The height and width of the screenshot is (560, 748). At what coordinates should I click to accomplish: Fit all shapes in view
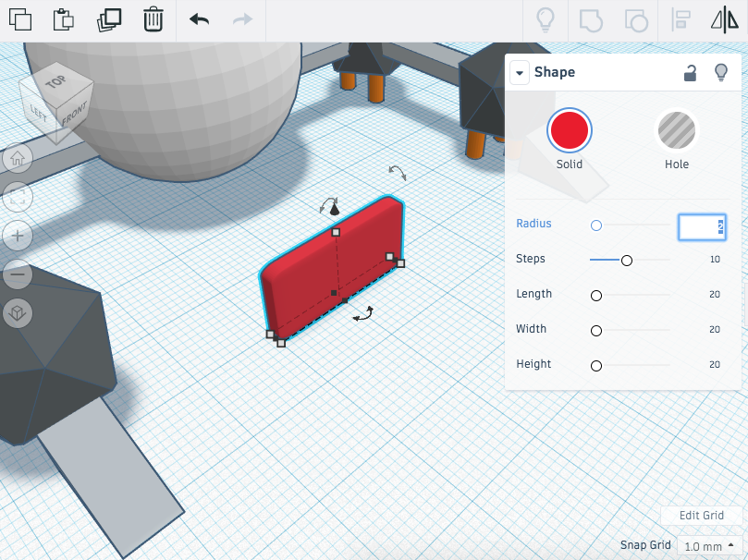(18, 196)
